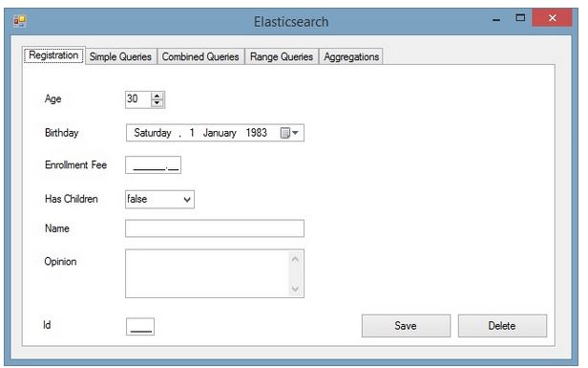This screenshot has height=368, width=588.
Task: Select the day number 1 in Birthday field
Action: [x=192, y=133]
